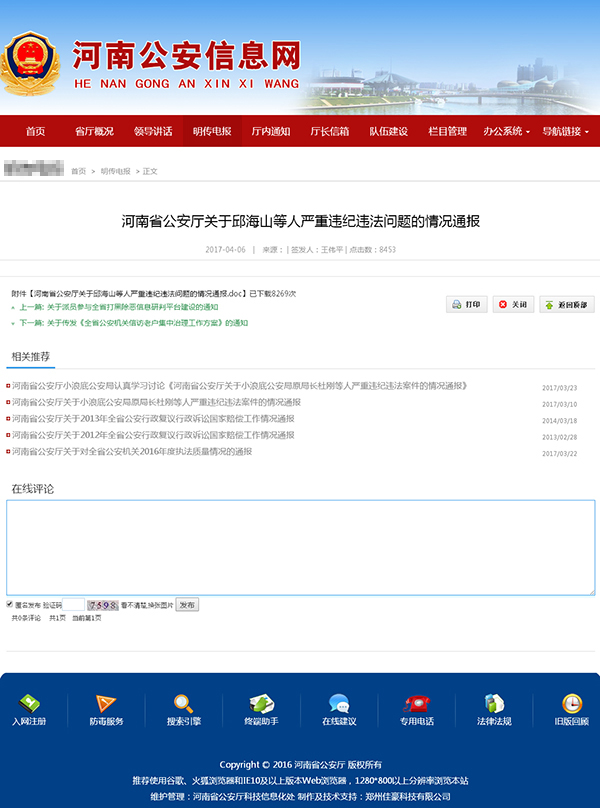The width and height of the screenshot is (600, 808).
Task: Click the 在线建议 chat bubble icon
Action: [x=339, y=704]
